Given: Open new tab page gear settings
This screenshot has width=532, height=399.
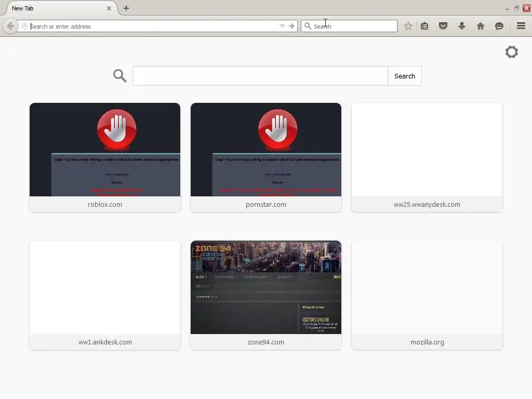Looking at the screenshot, I should (x=512, y=52).
